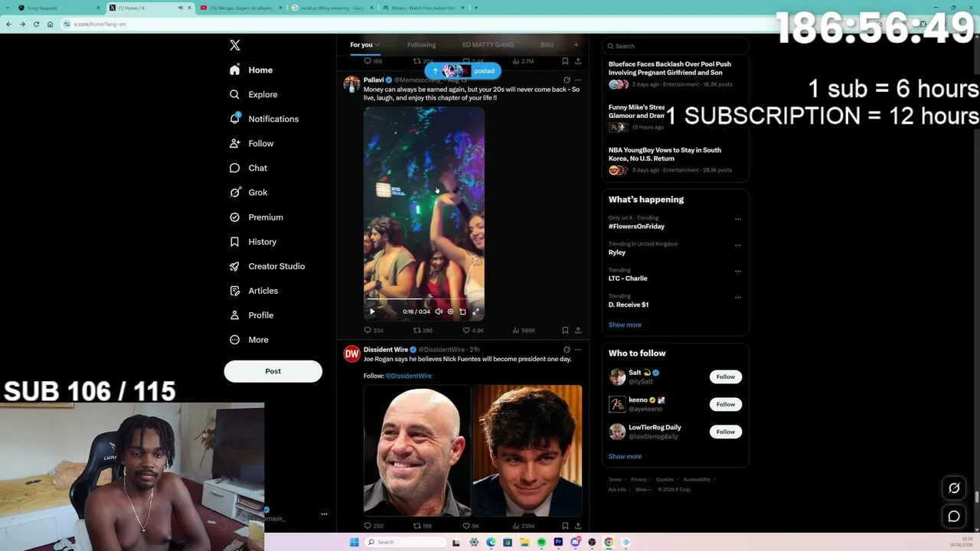Show more trends under What's happening
Screen dimensions: 980x551
point(625,324)
